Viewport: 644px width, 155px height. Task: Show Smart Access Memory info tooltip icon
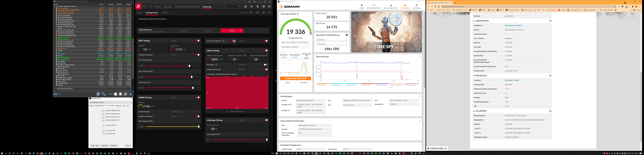223,41
